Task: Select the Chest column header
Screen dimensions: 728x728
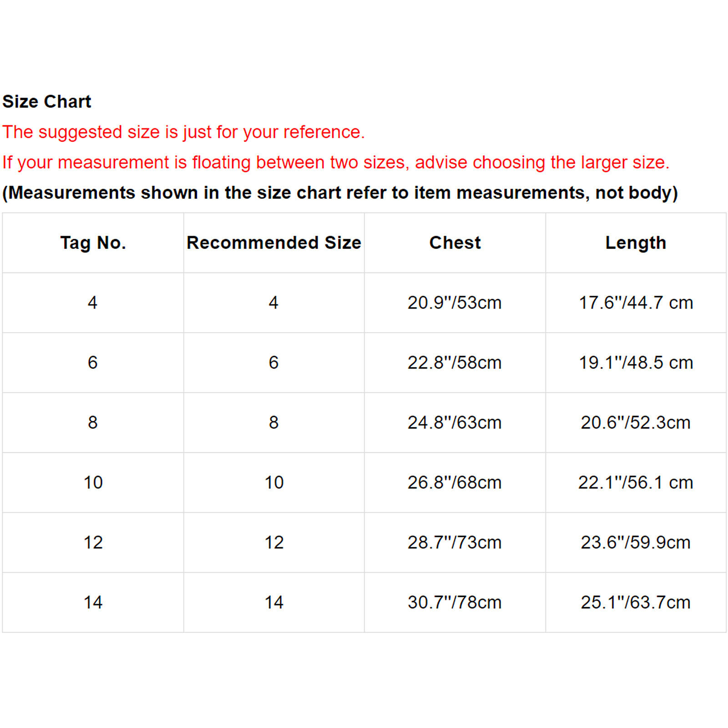Action: (455, 243)
